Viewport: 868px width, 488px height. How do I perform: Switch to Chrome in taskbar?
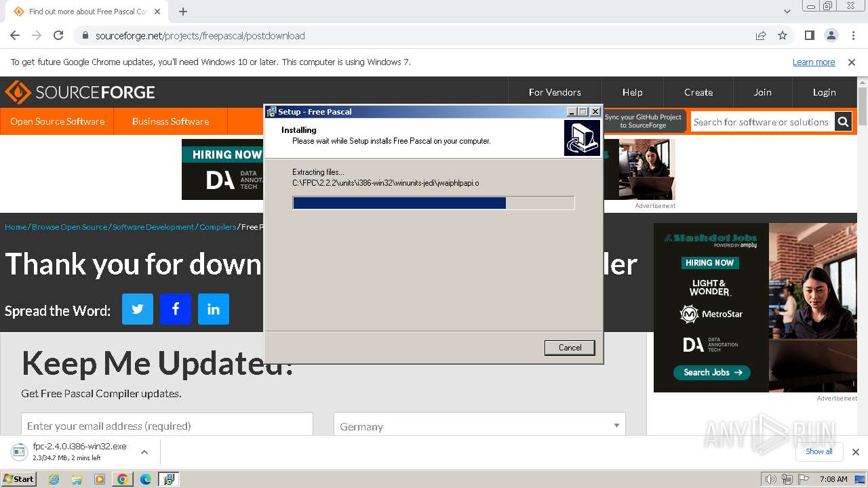[122, 479]
